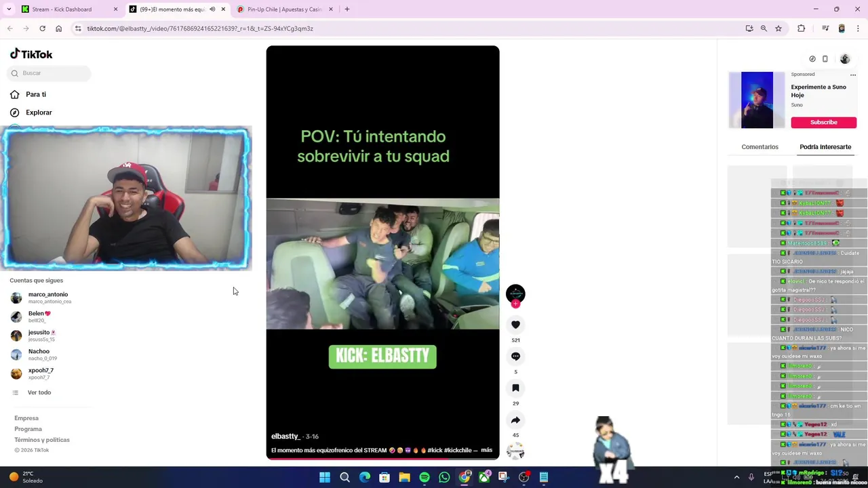The image size is (868, 488).
Task: Open the TikTok coins icon at top right
Action: click(812, 59)
